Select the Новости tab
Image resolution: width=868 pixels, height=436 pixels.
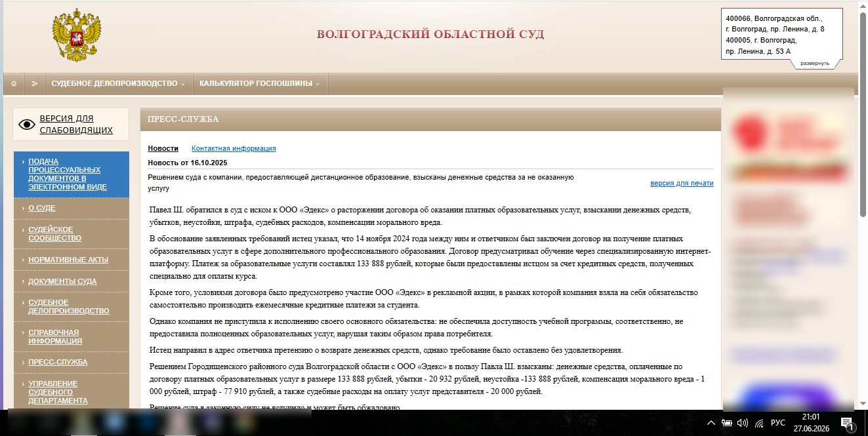click(163, 148)
